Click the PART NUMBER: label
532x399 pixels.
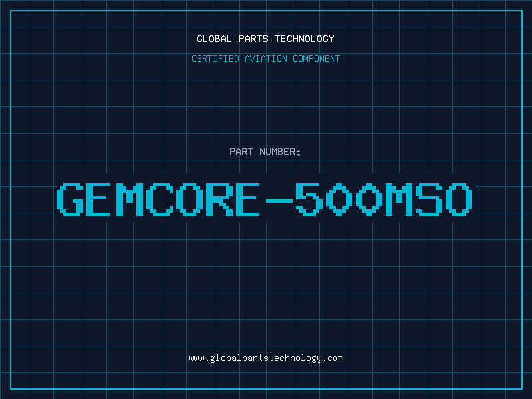[x=265, y=152]
